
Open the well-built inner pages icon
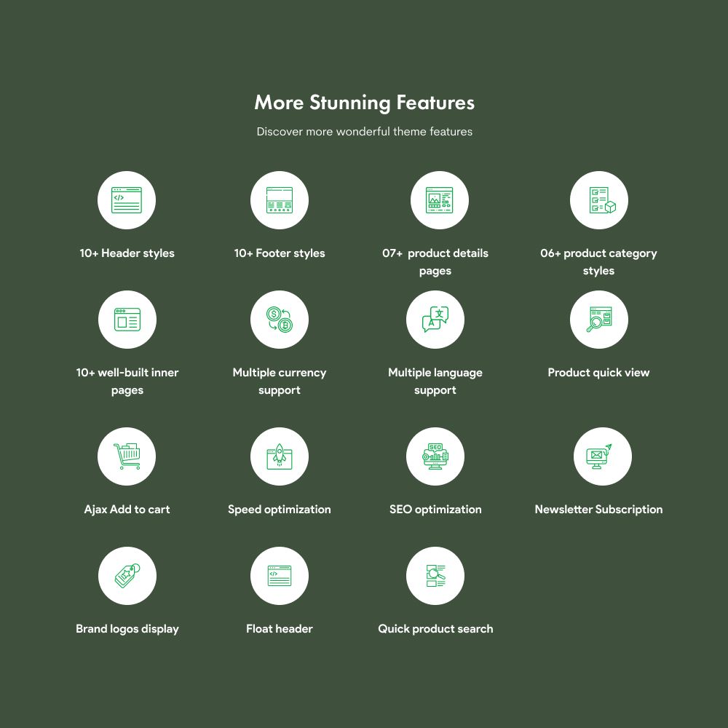pos(127,320)
